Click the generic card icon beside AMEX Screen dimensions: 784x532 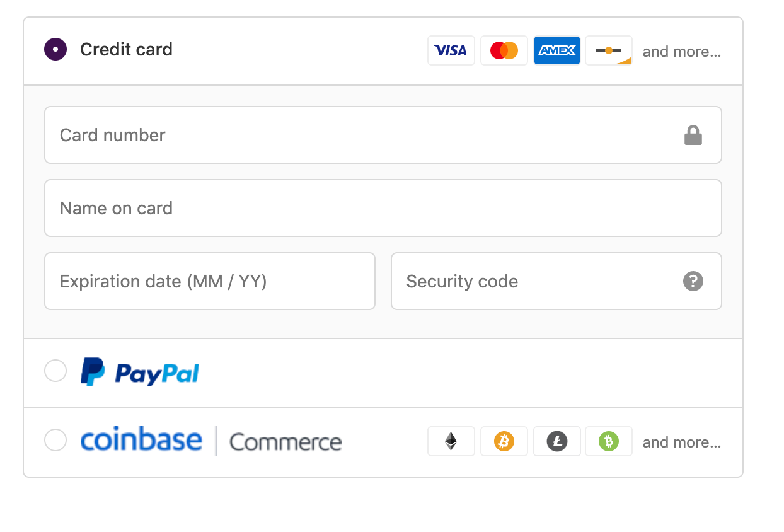click(x=608, y=50)
